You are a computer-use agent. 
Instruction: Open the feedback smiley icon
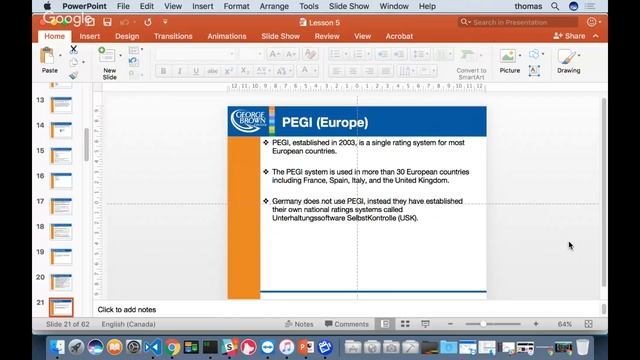pos(591,22)
